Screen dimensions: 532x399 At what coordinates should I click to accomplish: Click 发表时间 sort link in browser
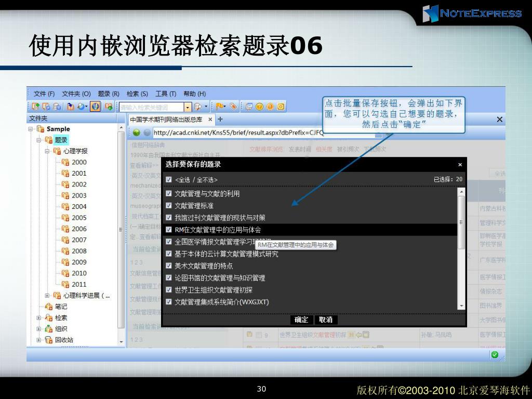(300, 149)
